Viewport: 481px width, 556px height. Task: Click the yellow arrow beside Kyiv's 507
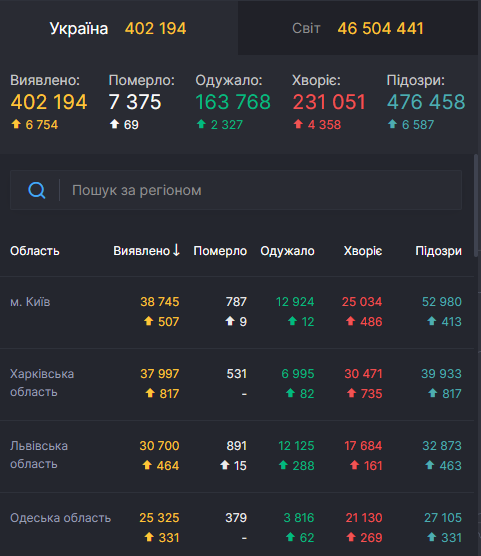point(149,321)
